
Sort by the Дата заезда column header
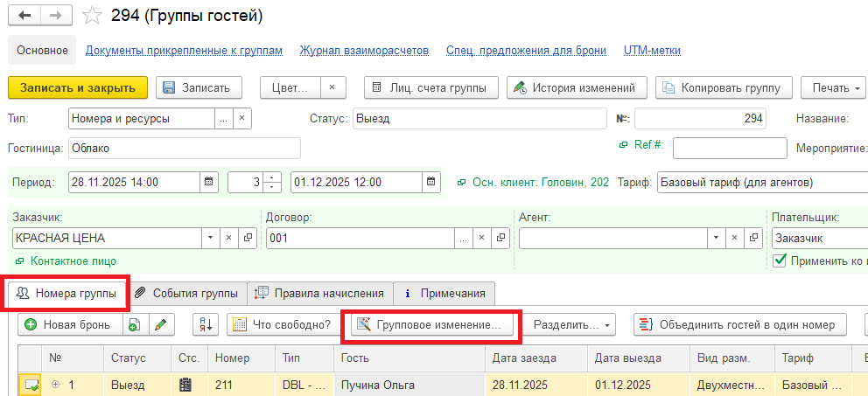coord(536,358)
